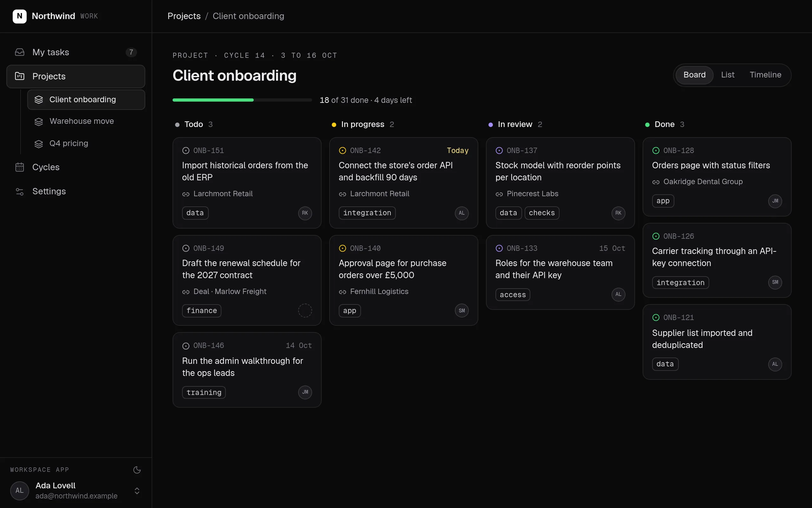812x508 pixels.
Task: Open My tasks in sidebar
Action: [x=76, y=52]
